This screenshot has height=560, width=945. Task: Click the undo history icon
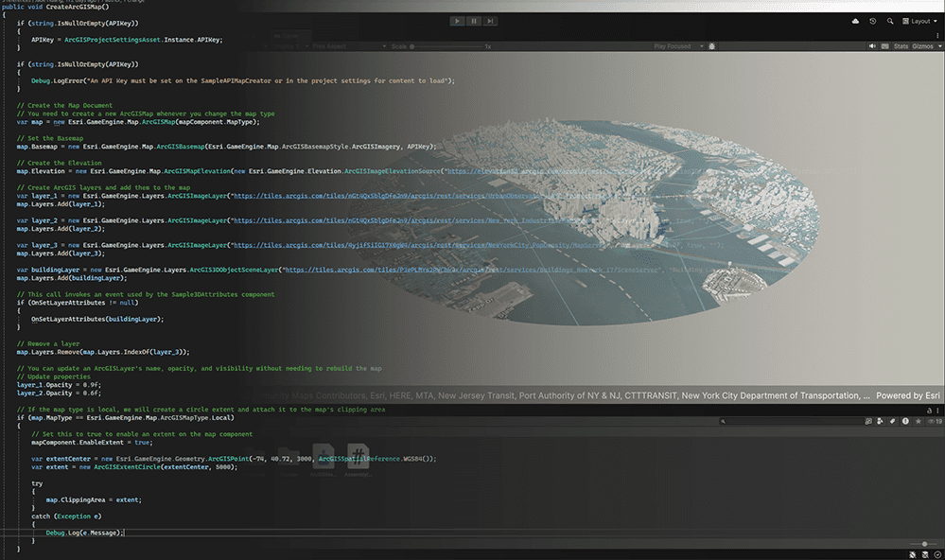[x=873, y=21]
